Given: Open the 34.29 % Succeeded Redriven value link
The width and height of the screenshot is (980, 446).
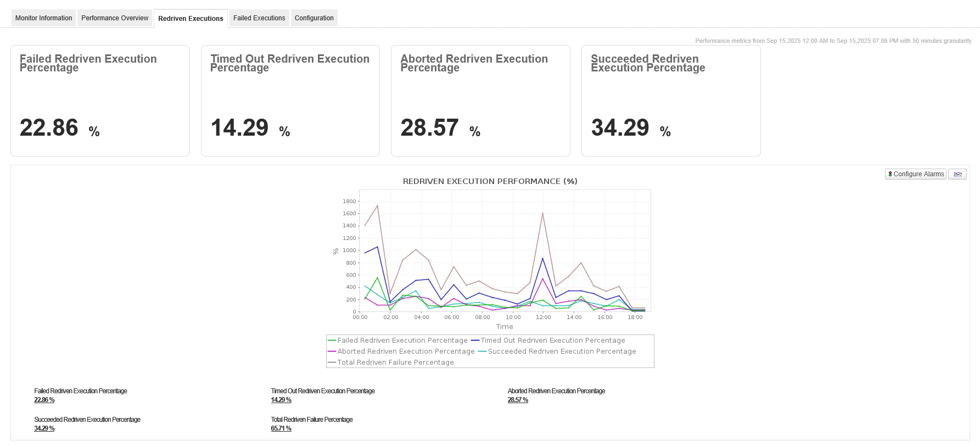Looking at the screenshot, I should click(x=44, y=428).
